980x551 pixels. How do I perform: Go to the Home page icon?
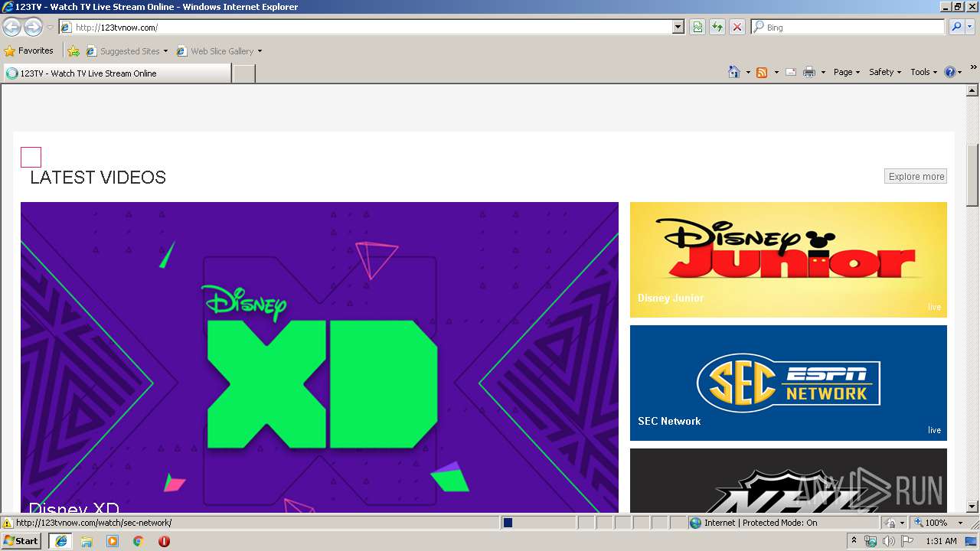[734, 72]
